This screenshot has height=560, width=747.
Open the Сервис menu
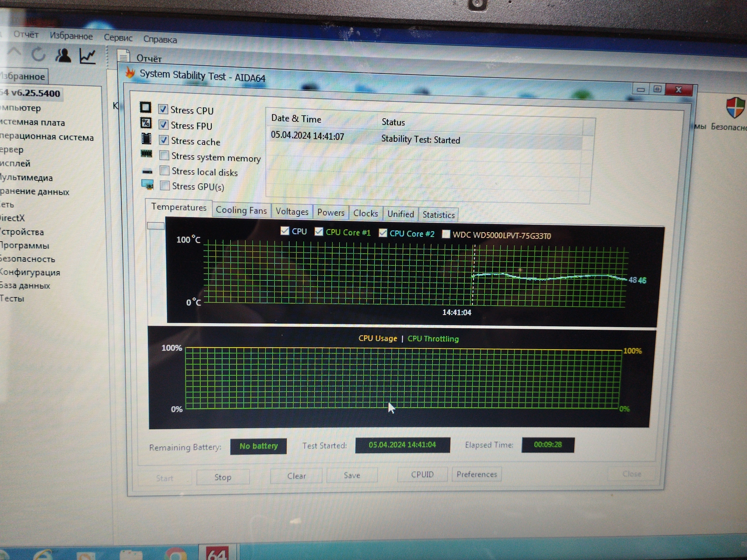(118, 38)
